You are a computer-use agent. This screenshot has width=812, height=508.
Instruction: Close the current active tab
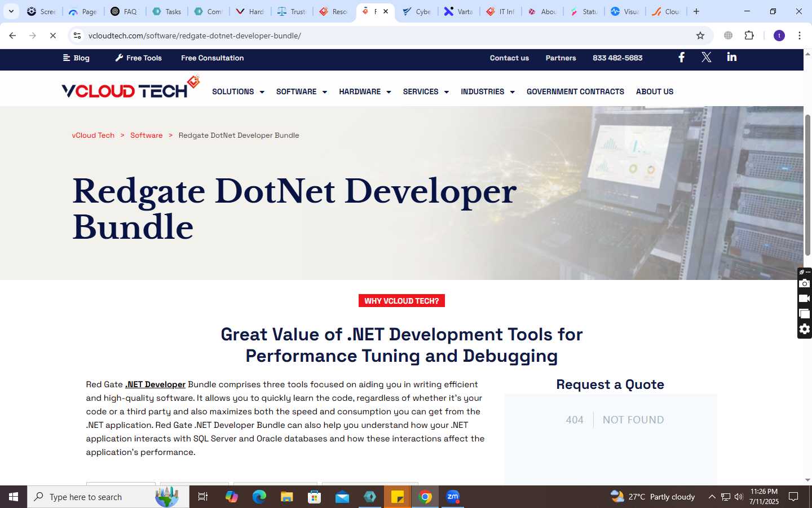pos(386,11)
